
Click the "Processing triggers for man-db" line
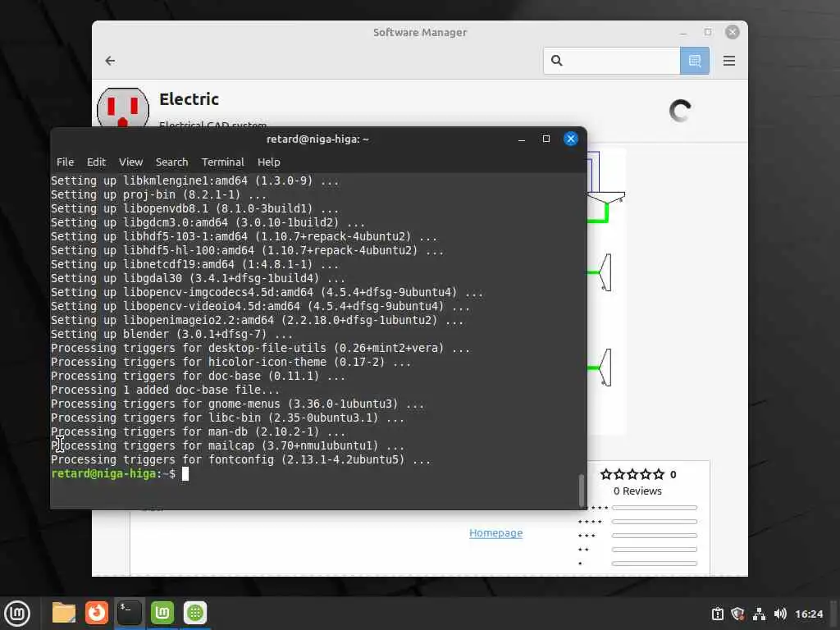click(x=198, y=431)
